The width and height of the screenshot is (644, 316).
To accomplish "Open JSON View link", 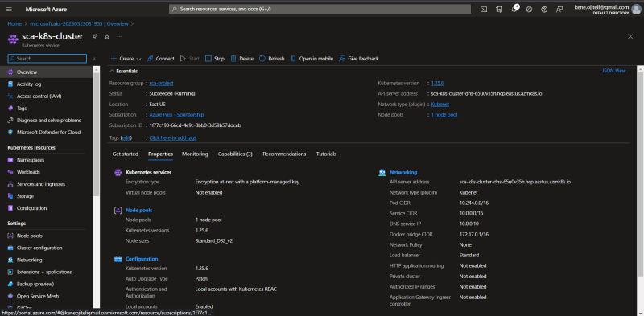I will [x=614, y=71].
